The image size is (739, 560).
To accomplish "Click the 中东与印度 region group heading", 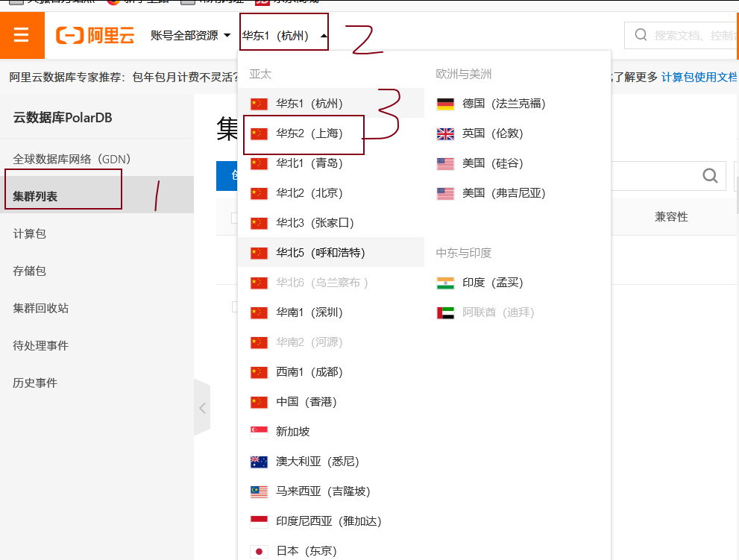I will (464, 253).
